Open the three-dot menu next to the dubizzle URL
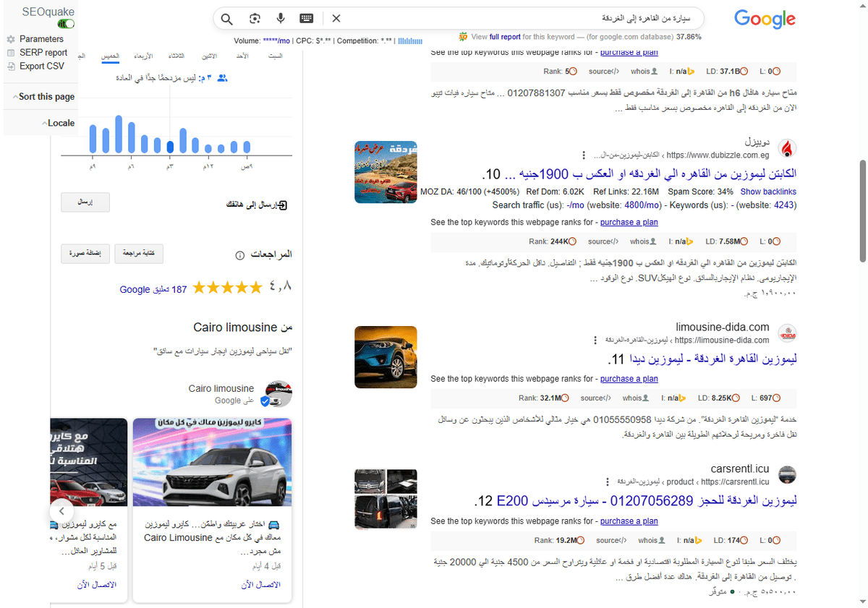The height and width of the screenshot is (608, 868). 584,154
